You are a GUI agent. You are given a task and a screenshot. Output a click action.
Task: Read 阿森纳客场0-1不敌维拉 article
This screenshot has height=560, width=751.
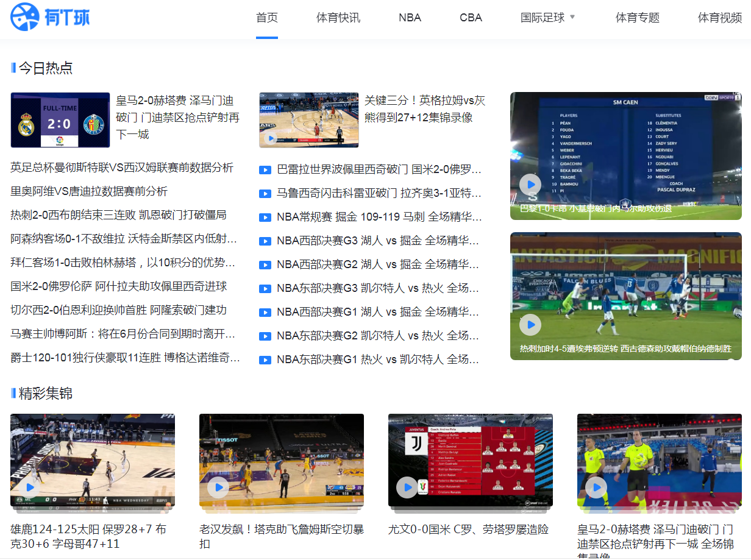coord(124,239)
